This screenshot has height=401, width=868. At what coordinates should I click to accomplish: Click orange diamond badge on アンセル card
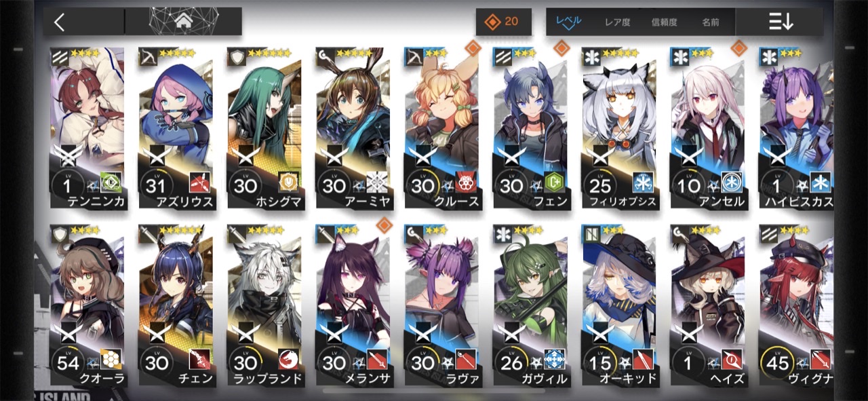pos(738,48)
